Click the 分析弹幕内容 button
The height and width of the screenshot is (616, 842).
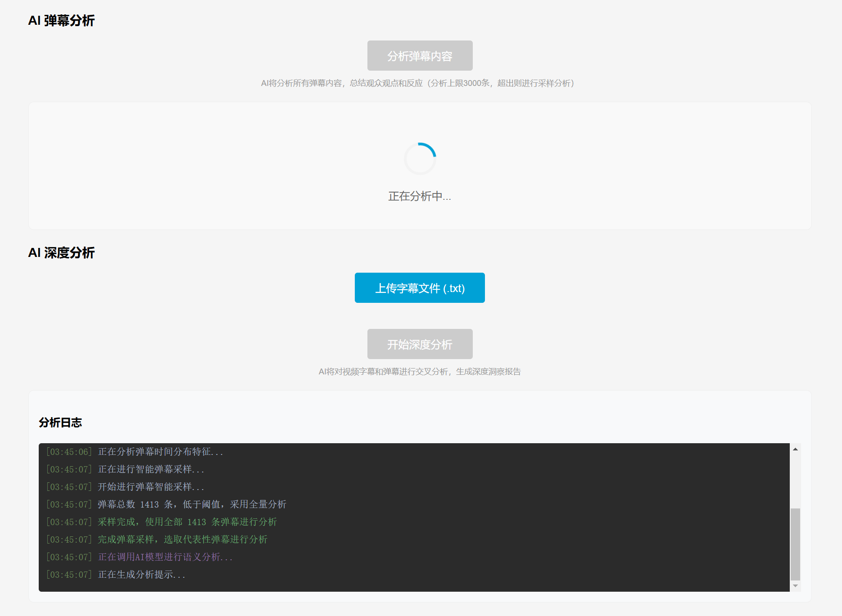420,56
